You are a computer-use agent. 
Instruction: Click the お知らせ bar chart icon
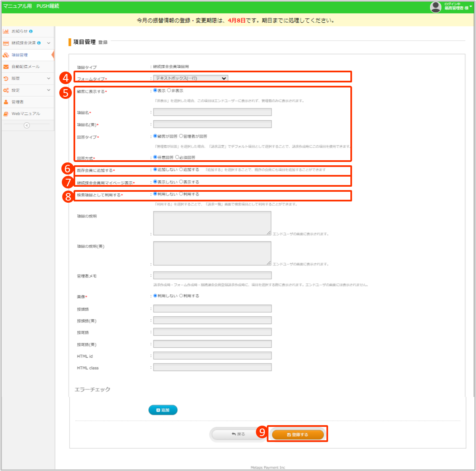(6, 31)
